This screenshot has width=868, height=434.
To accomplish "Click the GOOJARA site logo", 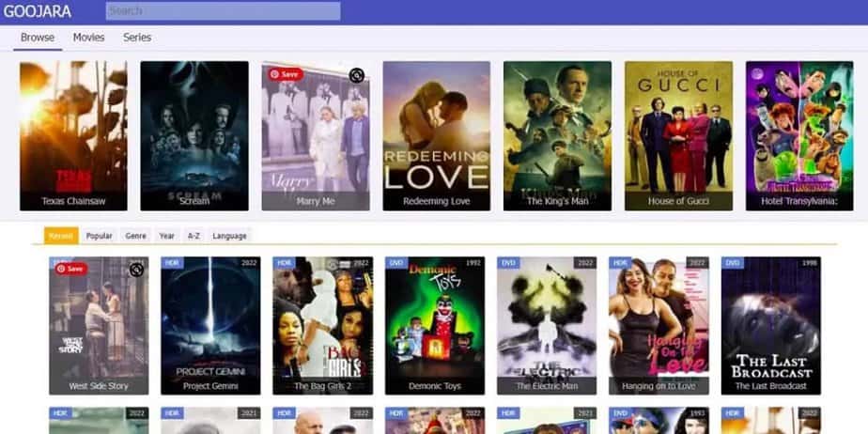I will tap(37, 11).
